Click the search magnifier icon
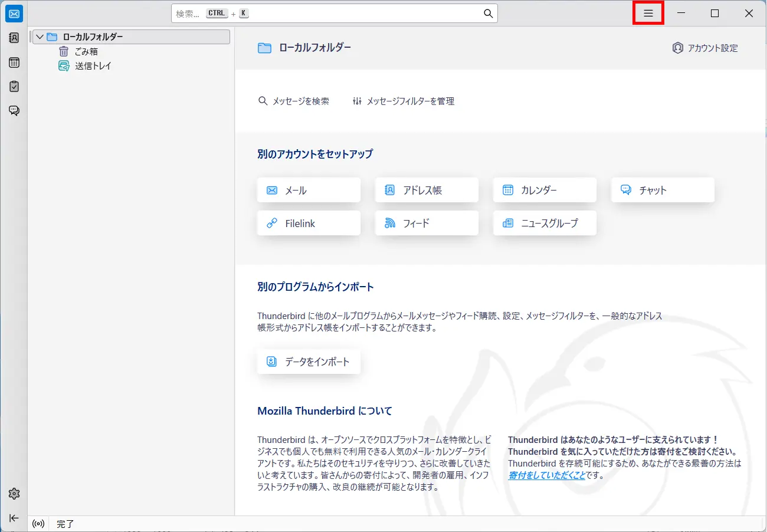The width and height of the screenshot is (767, 532). 488,14
